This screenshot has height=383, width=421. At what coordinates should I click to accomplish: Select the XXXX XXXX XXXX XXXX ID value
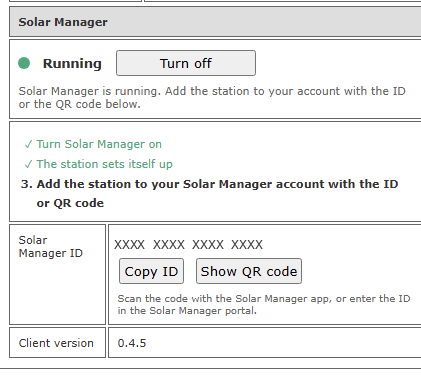tap(188, 245)
